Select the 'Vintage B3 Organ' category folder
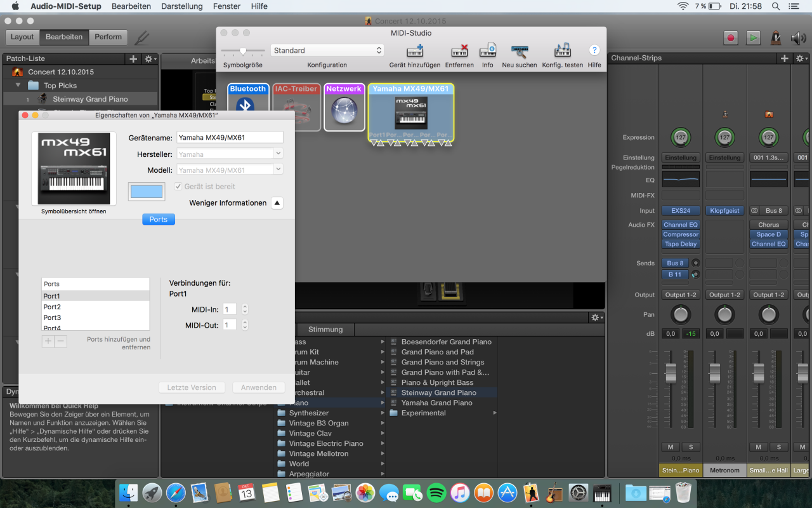 tap(318, 423)
